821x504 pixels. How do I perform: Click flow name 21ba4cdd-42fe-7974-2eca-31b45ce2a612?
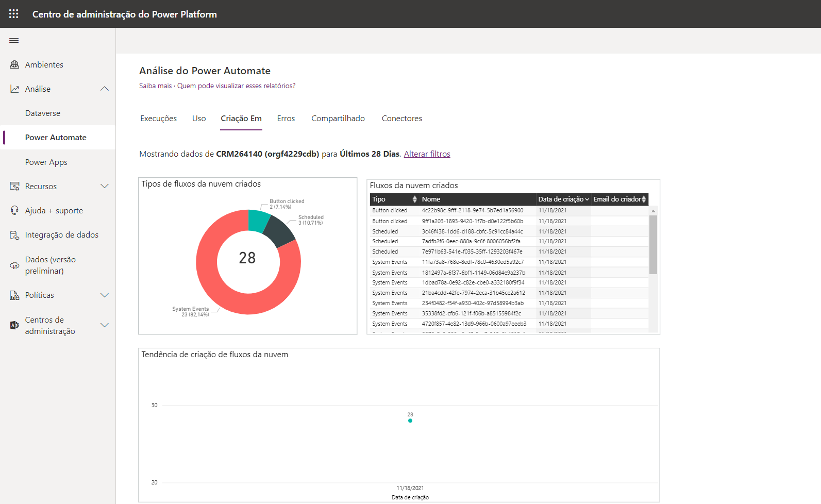click(474, 293)
